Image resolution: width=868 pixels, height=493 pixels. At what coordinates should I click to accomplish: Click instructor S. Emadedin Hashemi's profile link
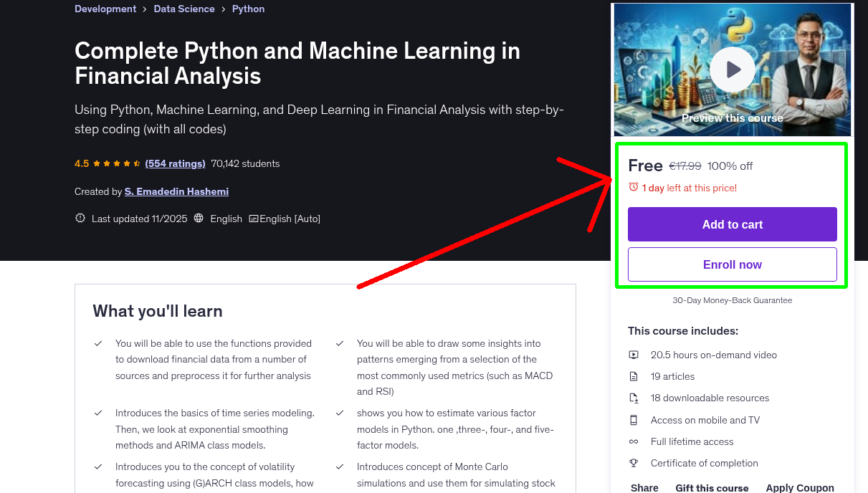click(176, 191)
